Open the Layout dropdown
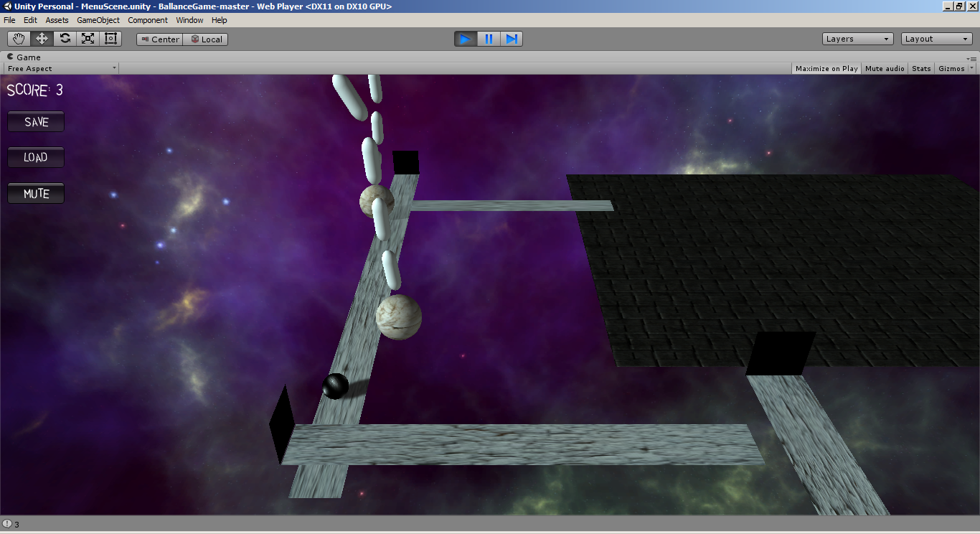 pos(936,39)
